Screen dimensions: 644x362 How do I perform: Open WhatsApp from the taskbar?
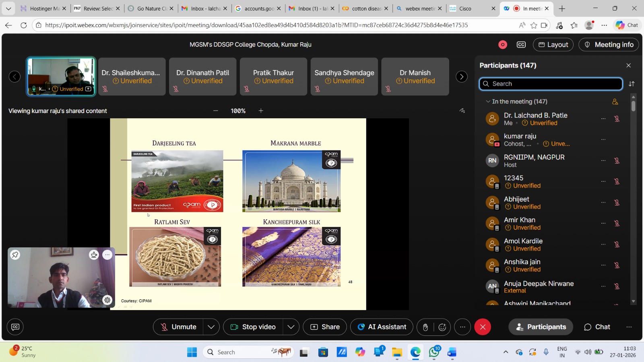pyautogui.click(x=434, y=352)
